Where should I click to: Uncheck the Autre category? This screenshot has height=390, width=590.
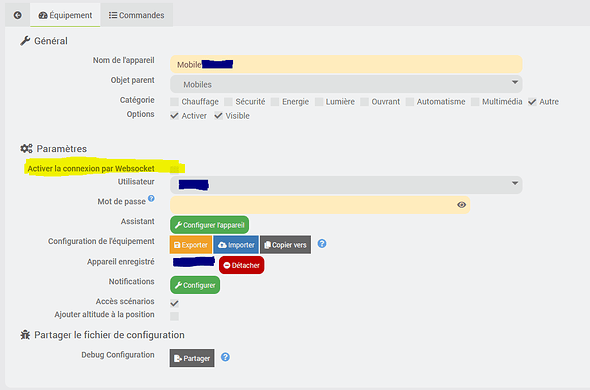[532, 102]
